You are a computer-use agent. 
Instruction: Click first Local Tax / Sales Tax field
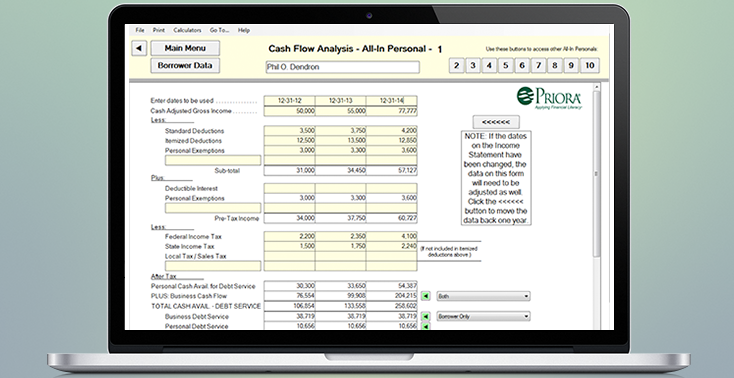pyautogui.click(x=289, y=256)
